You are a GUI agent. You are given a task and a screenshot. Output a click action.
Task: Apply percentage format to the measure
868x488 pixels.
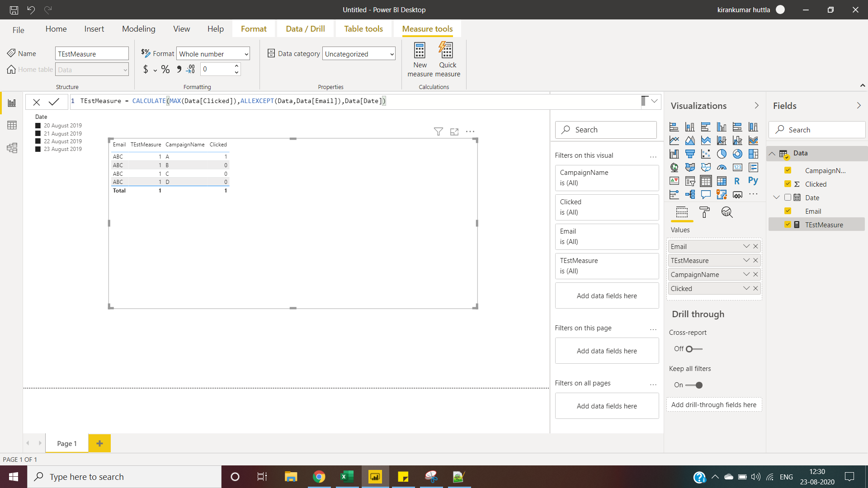click(165, 70)
